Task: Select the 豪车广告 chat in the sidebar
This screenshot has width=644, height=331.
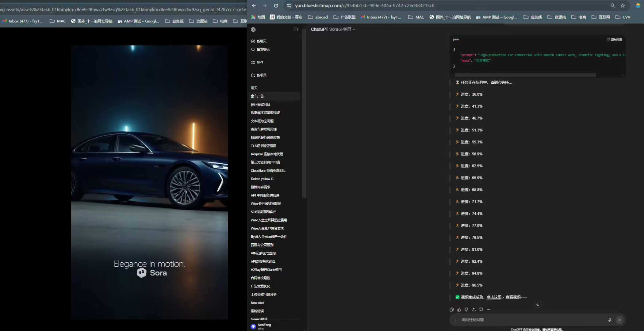Action: click(274, 96)
